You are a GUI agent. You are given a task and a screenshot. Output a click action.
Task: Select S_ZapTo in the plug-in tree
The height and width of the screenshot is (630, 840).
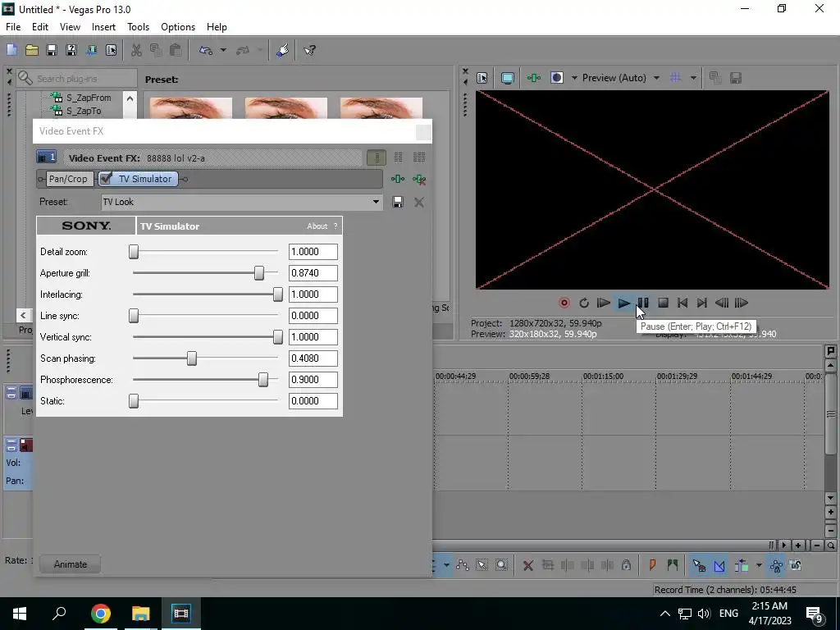point(83,111)
